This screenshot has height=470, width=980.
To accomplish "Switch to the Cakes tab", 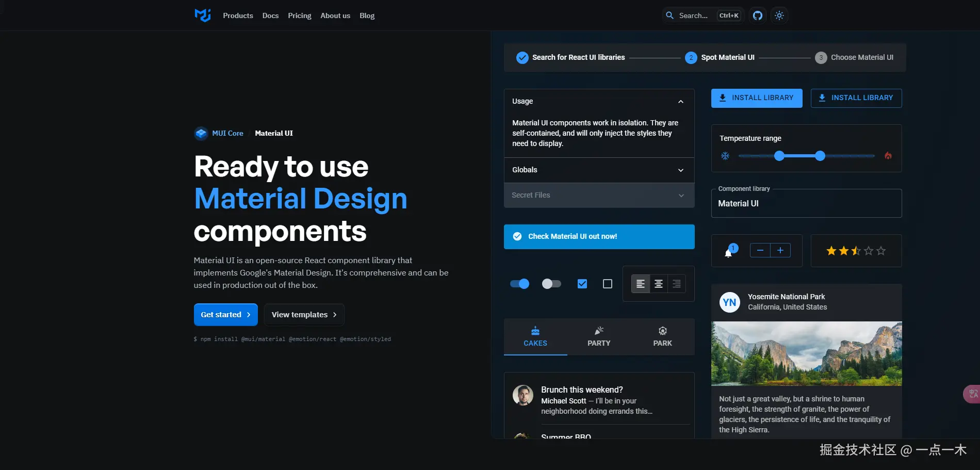I will pos(535,337).
